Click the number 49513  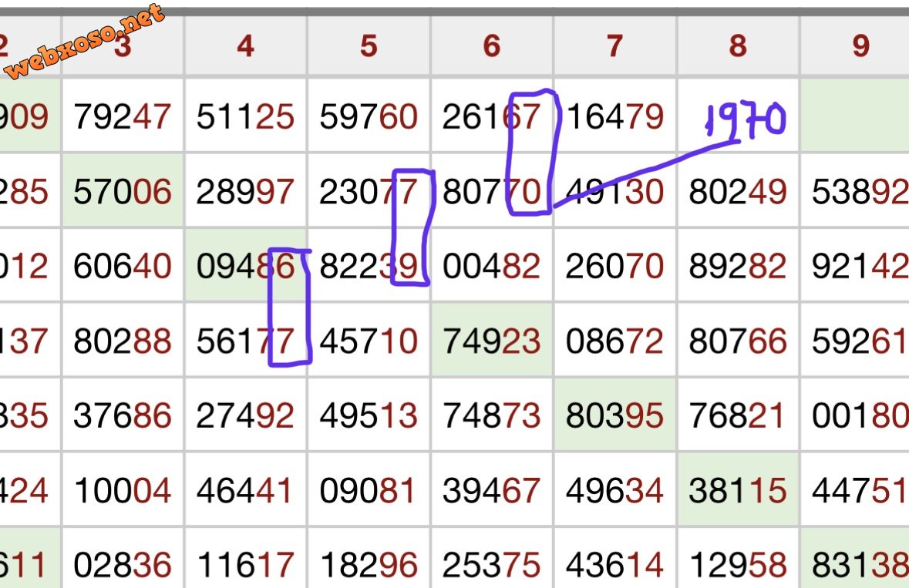(x=369, y=416)
